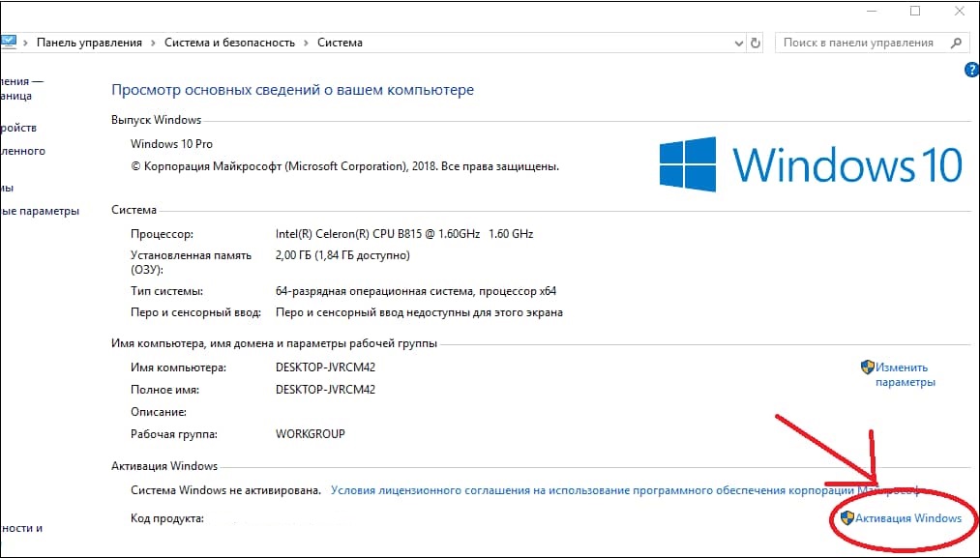This screenshot has height=558, width=980.
Task: Click processor value Intel(R) Celeron(R) CPU B815
Action: tap(404, 234)
